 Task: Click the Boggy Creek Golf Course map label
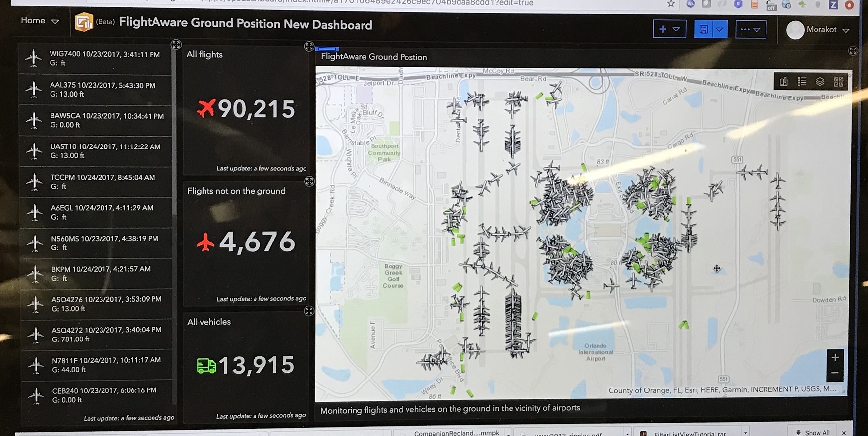point(393,276)
